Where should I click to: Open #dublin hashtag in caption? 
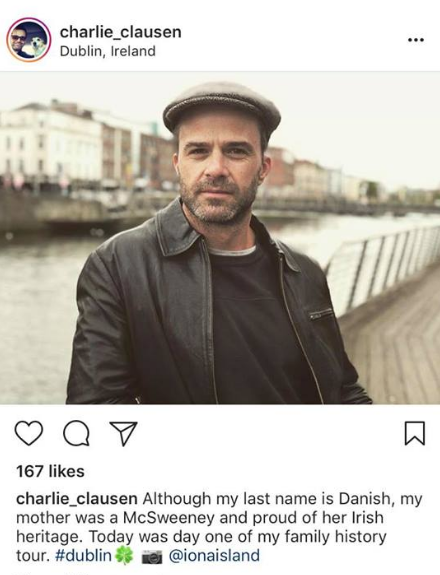[x=83, y=556]
